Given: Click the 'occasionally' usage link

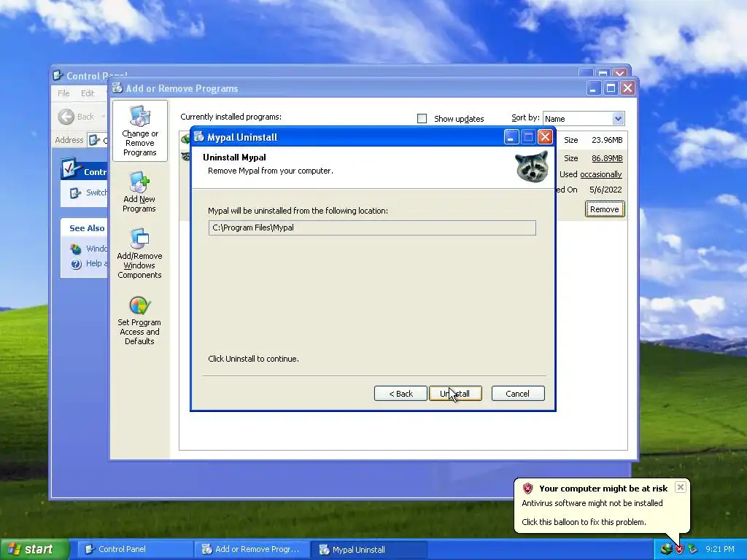Looking at the screenshot, I should coord(601,174).
